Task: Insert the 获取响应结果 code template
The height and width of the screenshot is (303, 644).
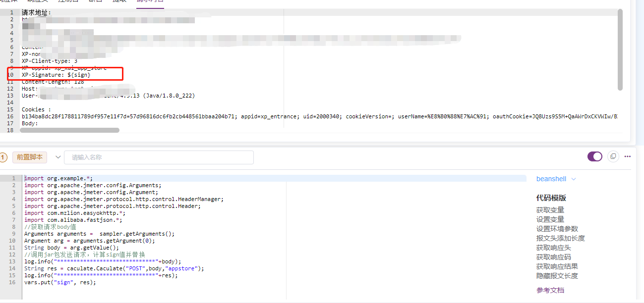Action: point(557,266)
